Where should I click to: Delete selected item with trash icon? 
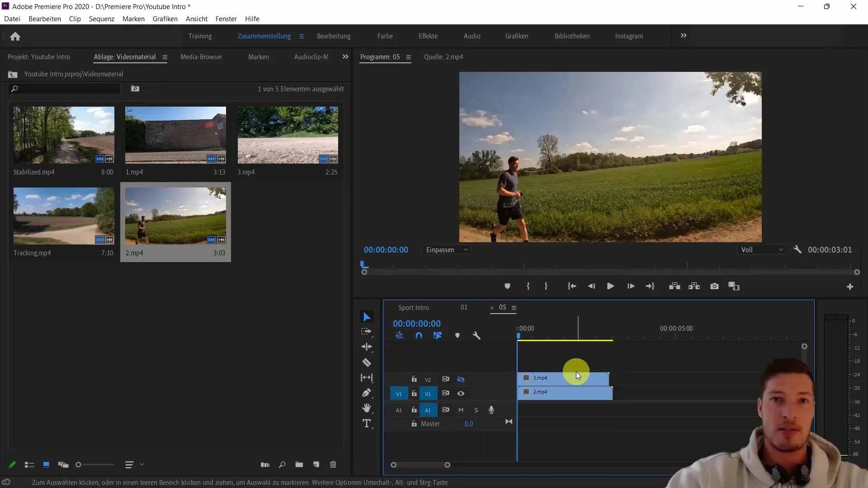pyautogui.click(x=333, y=465)
